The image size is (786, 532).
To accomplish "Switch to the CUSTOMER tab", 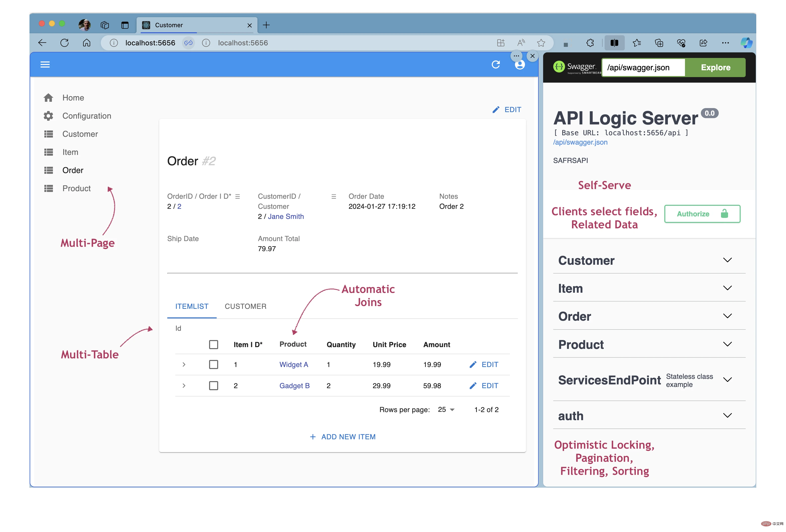I will click(246, 306).
